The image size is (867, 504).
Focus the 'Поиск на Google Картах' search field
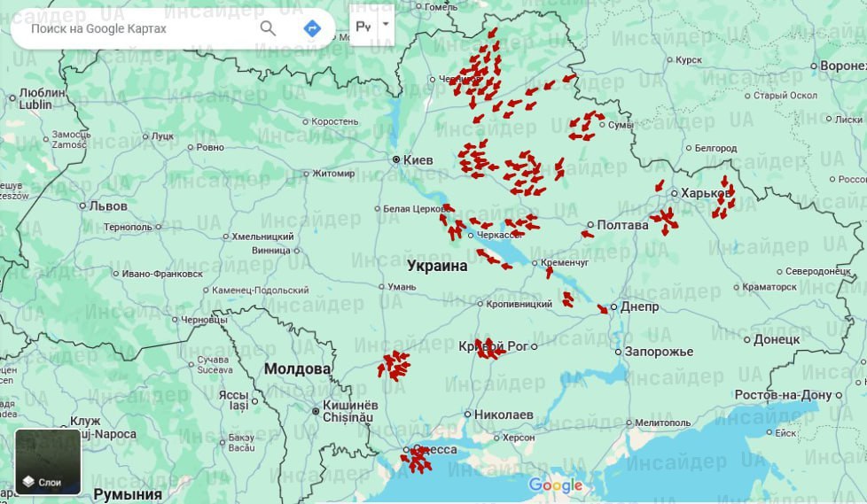pyautogui.click(x=133, y=28)
